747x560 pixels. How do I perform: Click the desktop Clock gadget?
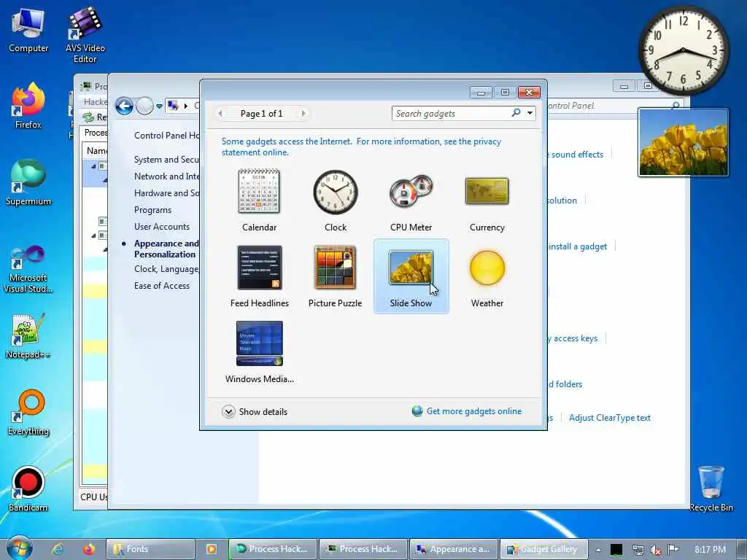pyautogui.click(x=683, y=50)
